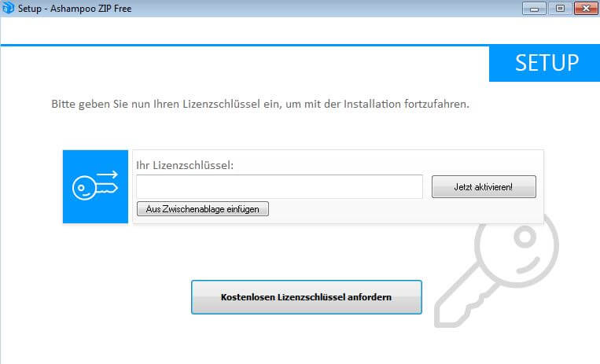Click the blue key icon tile

click(95, 186)
